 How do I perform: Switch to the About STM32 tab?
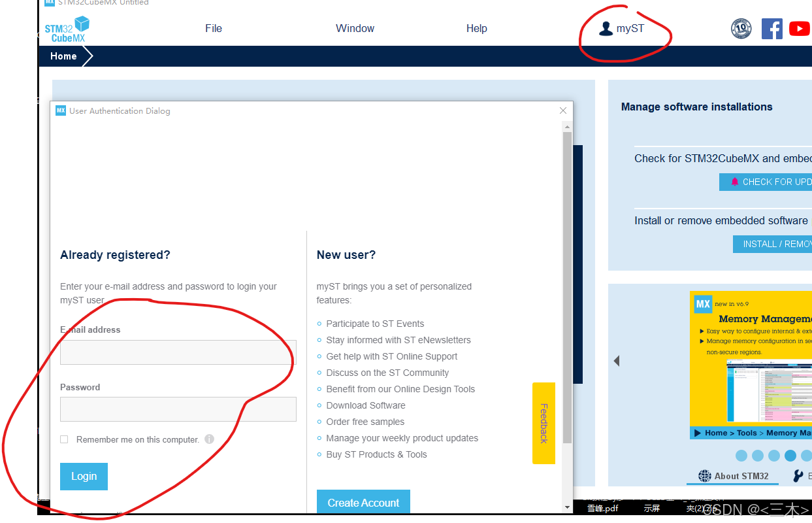point(733,476)
